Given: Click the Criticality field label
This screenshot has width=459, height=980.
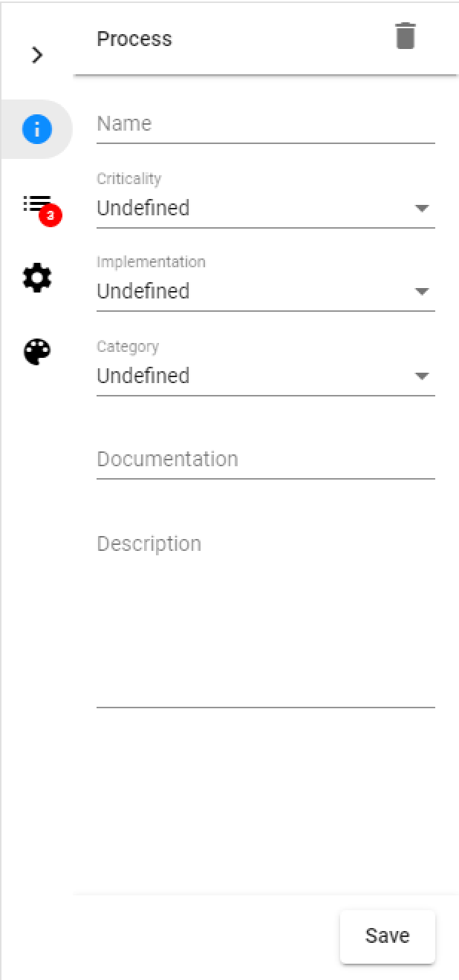Looking at the screenshot, I should (129, 178).
